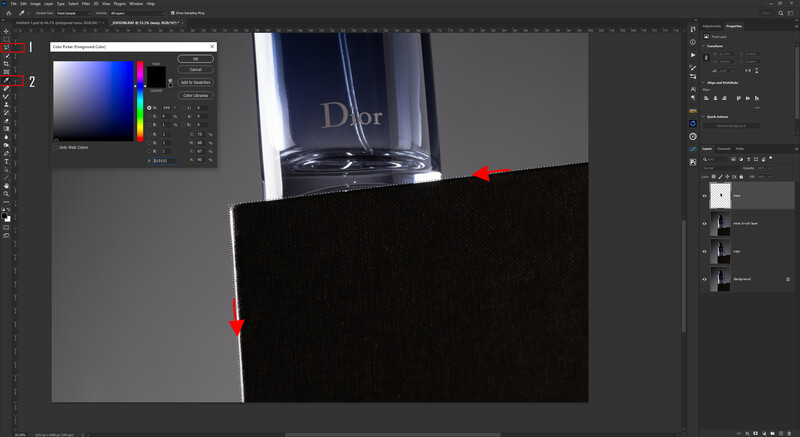The image size is (800, 437).
Task: Enable the Only Web Colors checkbox
Action: [x=56, y=147]
